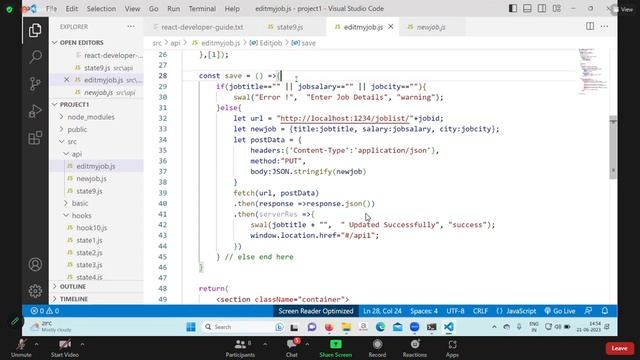Image resolution: width=640 pixels, height=360 pixels.
Task: Click the editor vertical scrollbar
Action: click(x=613, y=148)
